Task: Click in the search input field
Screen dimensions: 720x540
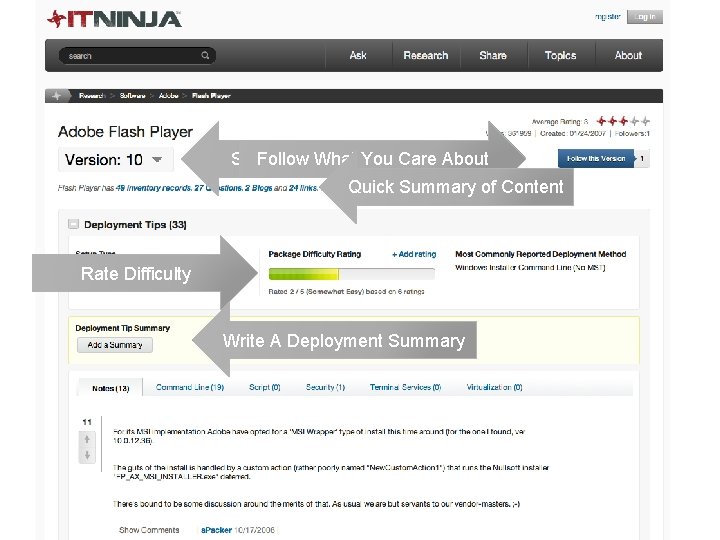Action: point(133,56)
